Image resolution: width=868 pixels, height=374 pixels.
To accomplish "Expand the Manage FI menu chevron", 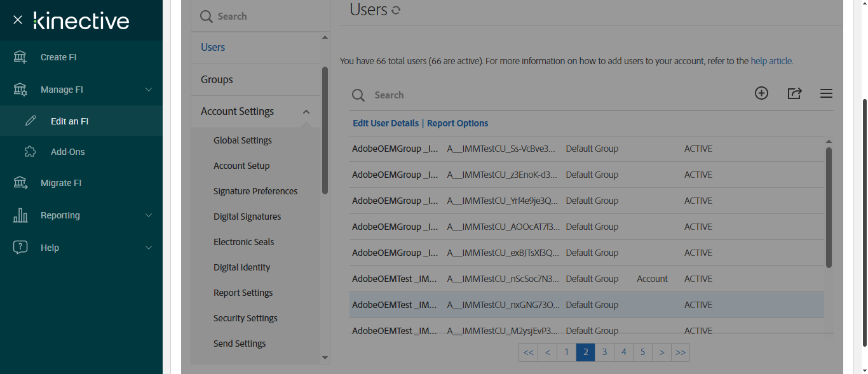I will click(x=149, y=90).
